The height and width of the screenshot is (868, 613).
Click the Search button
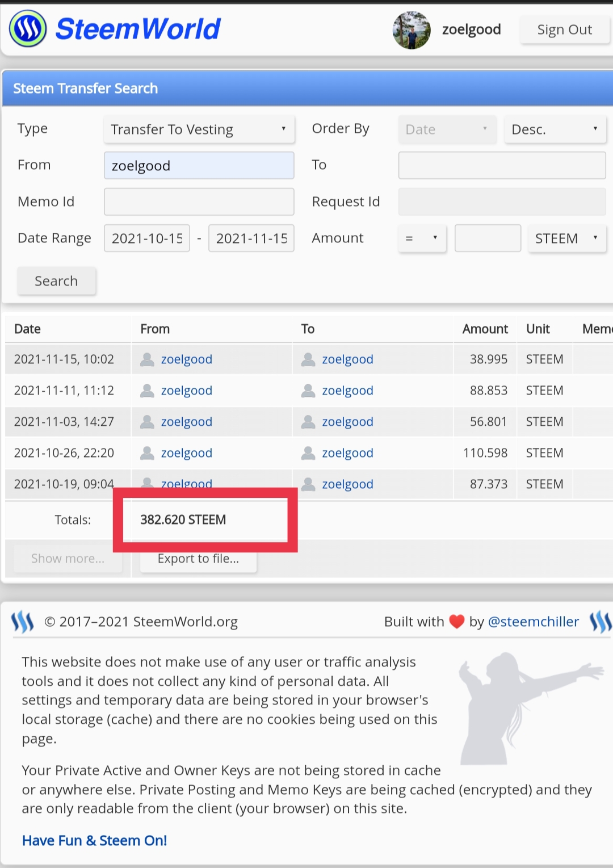56,281
